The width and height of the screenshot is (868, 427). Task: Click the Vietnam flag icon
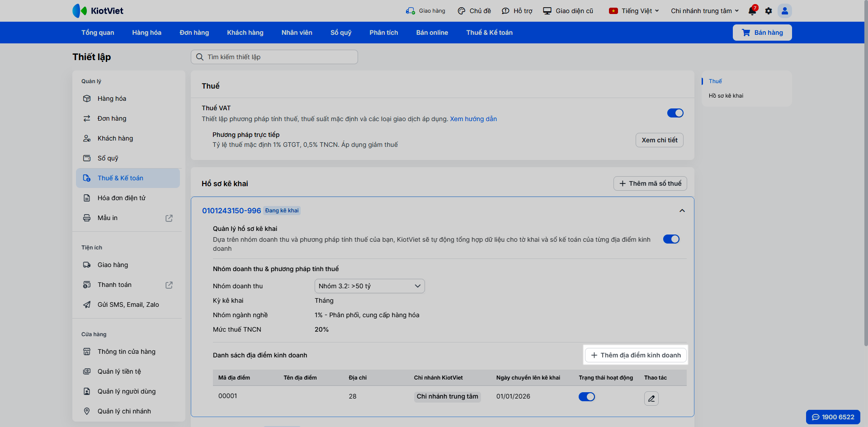613,11
